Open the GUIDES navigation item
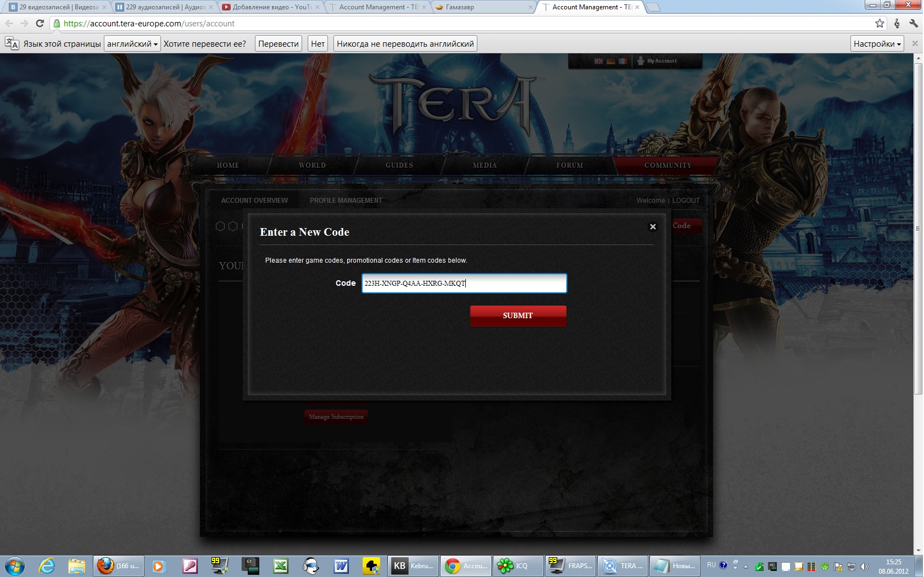This screenshot has height=577, width=924. point(399,165)
